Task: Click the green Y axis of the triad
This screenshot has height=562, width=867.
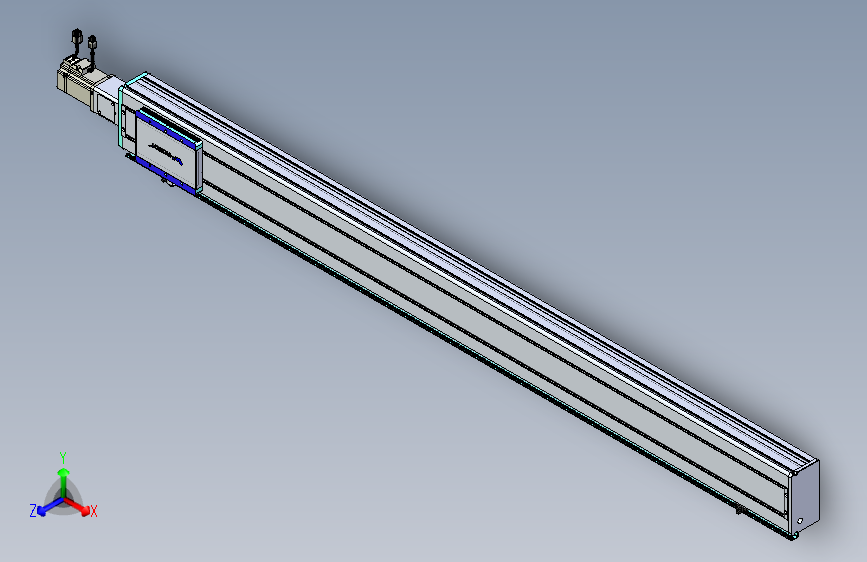Action: pyautogui.click(x=64, y=482)
